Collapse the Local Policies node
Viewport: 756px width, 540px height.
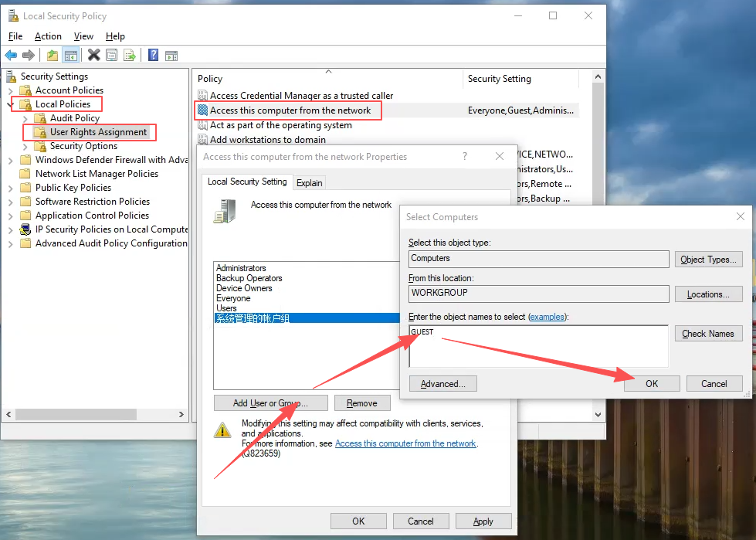click(x=11, y=104)
